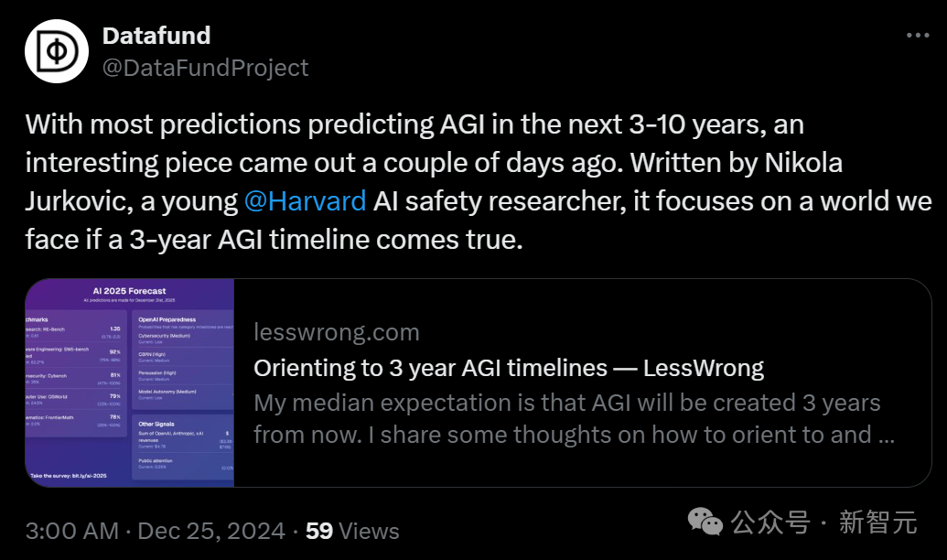Click the Dec 25, 2024 date
This screenshot has height=560, width=947.
pos(211,531)
